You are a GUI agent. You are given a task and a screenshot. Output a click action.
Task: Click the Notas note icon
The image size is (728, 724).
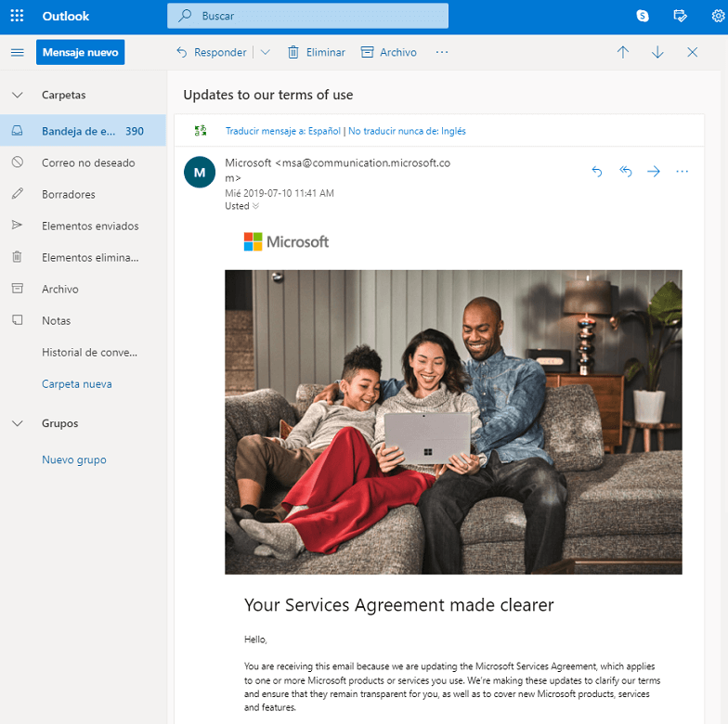pos(17,319)
